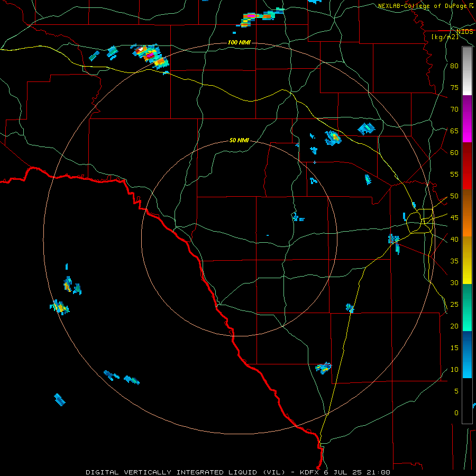The width and height of the screenshot is (476, 476).
Task: Click the scale value 30
Action: click(x=454, y=282)
